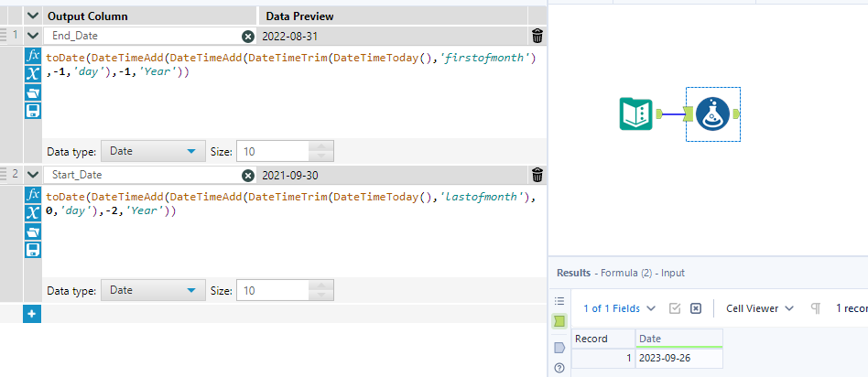Show the output anchor results
Viewport: 868px width, 377px height.
coord(559,347)
